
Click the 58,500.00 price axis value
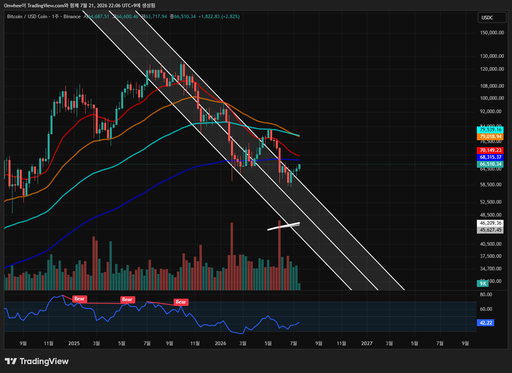pos(491,184)
